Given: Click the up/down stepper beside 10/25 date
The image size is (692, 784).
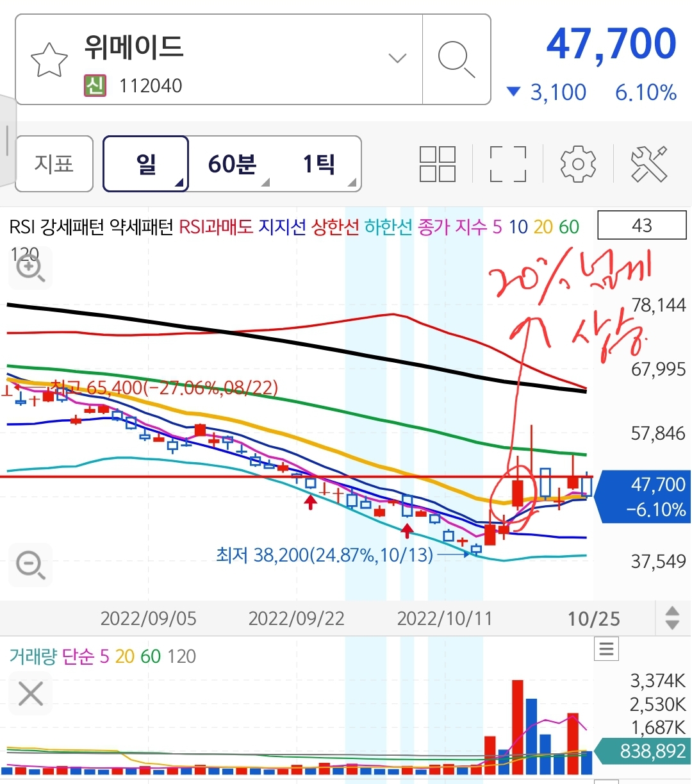Looking at the screenshot, I should pos(672,618).
